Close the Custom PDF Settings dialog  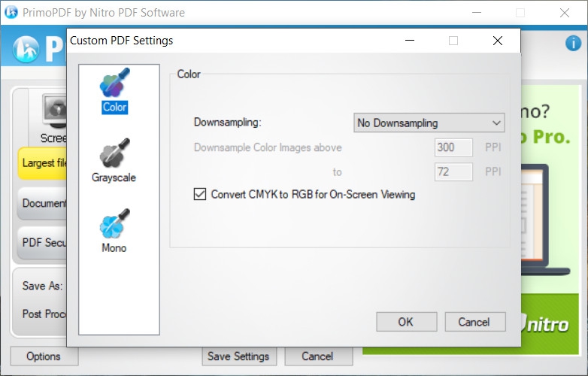(x=498, y=41)
